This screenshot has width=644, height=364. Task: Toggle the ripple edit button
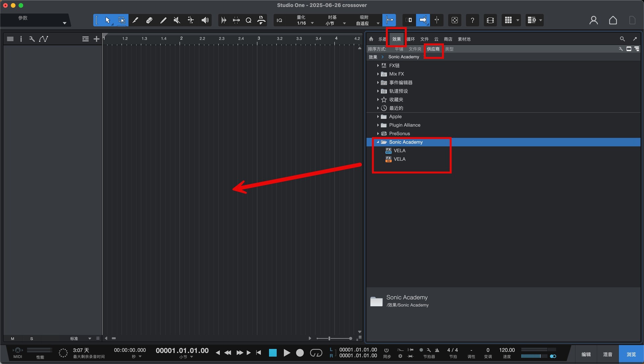click(x=408, y=20)
